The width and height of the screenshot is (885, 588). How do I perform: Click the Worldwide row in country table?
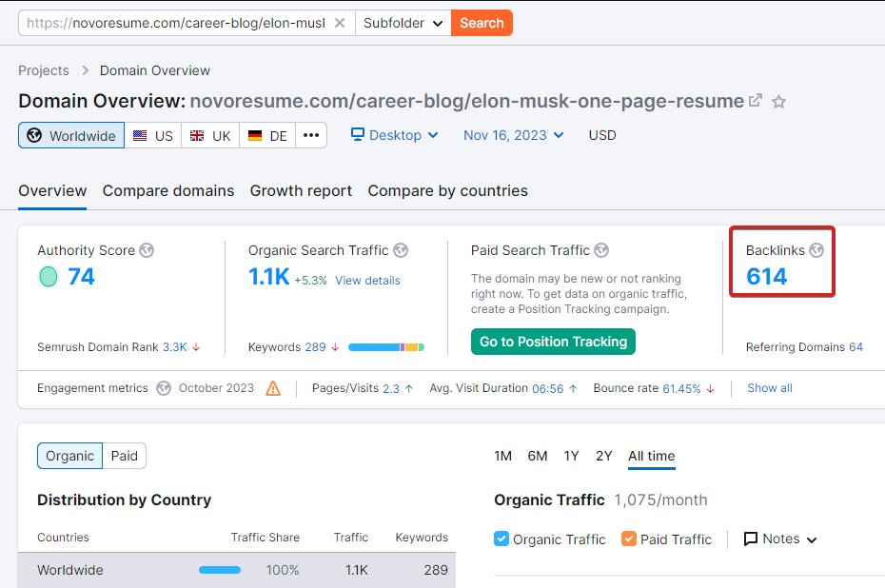click(x=237, y=570)
